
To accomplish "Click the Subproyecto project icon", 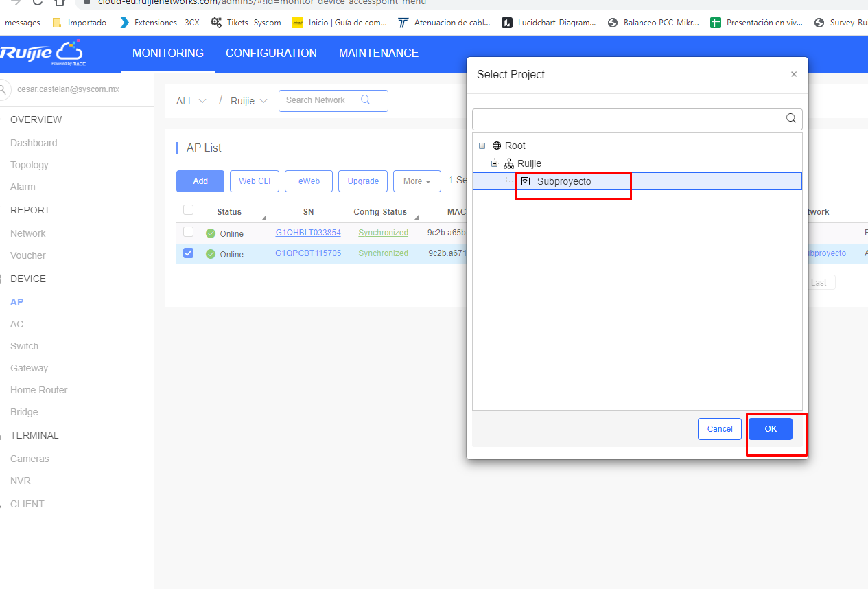I will coord(526,181).
